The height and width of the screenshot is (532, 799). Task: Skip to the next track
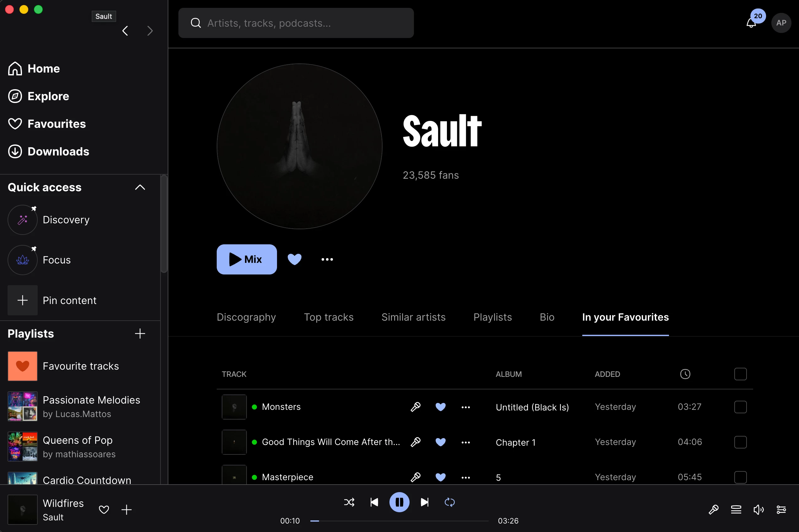click(424, 502)
